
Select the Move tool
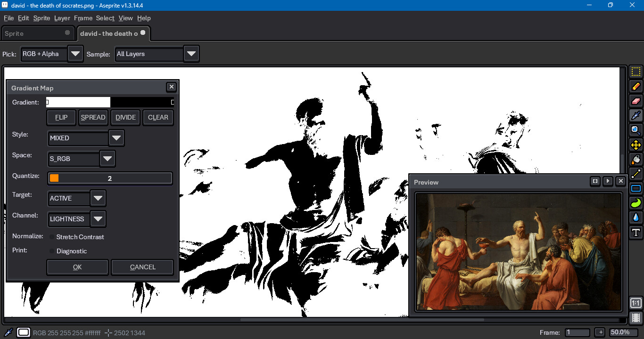636,145
